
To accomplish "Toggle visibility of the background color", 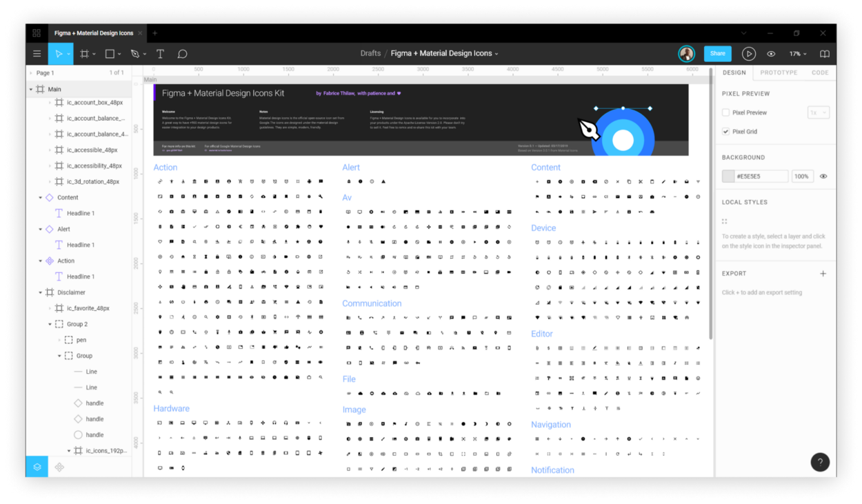I will pos(823,176).
